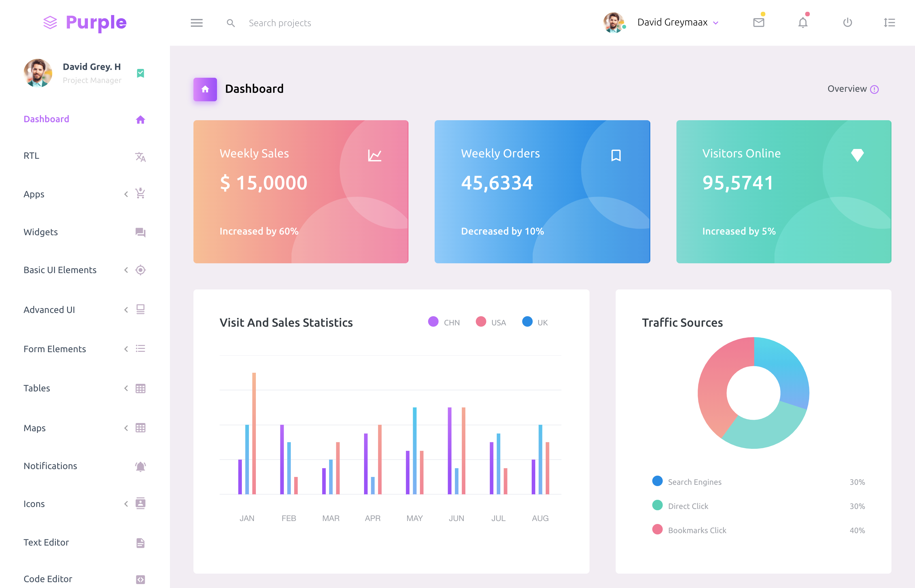Click David Grey profile thumbnail
The height and width of the screenshot is (588, 915).
37,73
